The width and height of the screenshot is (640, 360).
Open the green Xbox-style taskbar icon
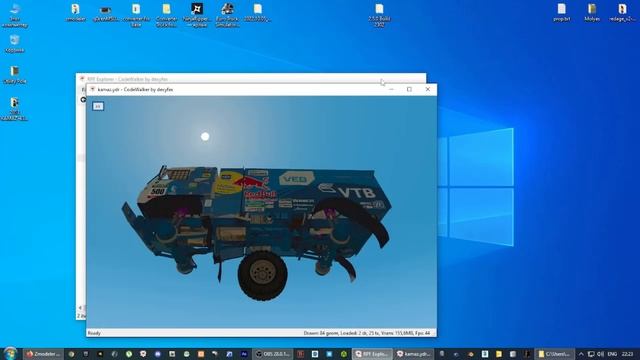coord(344,354)
